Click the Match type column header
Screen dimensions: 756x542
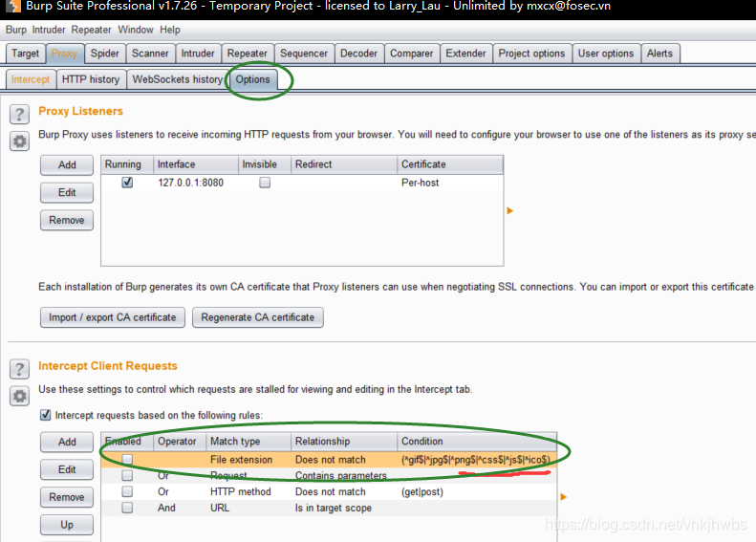coord(248,442)
